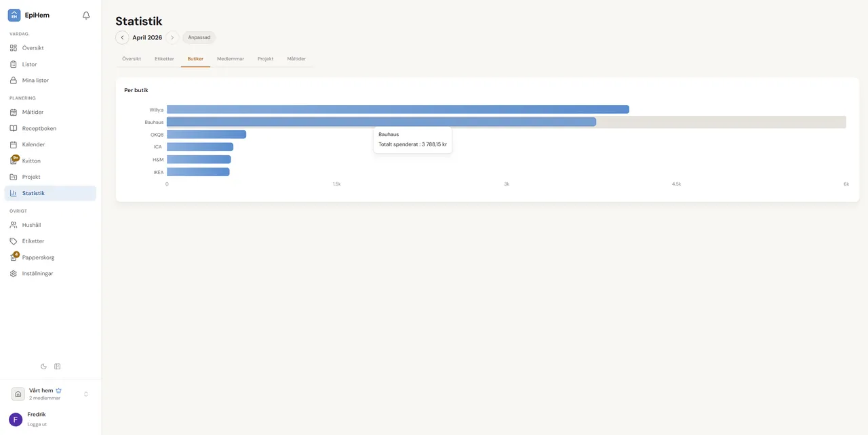Click the Mina listor lock icon
Screen dimensions: 868x435
[x=14, y=81]
